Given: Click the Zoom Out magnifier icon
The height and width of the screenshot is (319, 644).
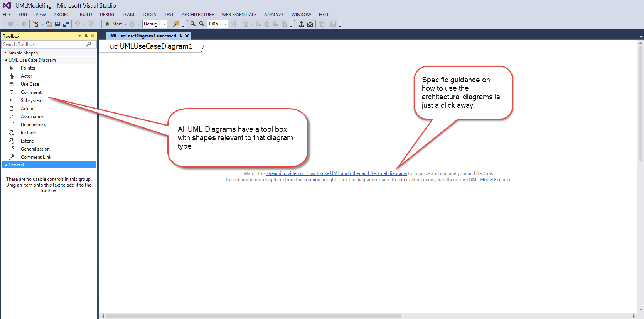Looking at the screenshot, I should point(201,24).
